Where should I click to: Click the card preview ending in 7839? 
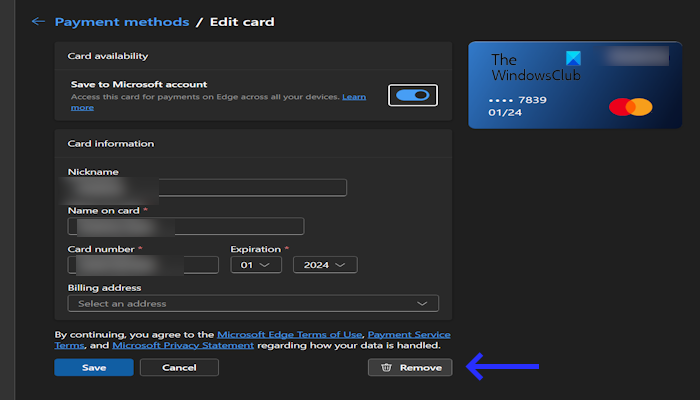click(575, 85)
